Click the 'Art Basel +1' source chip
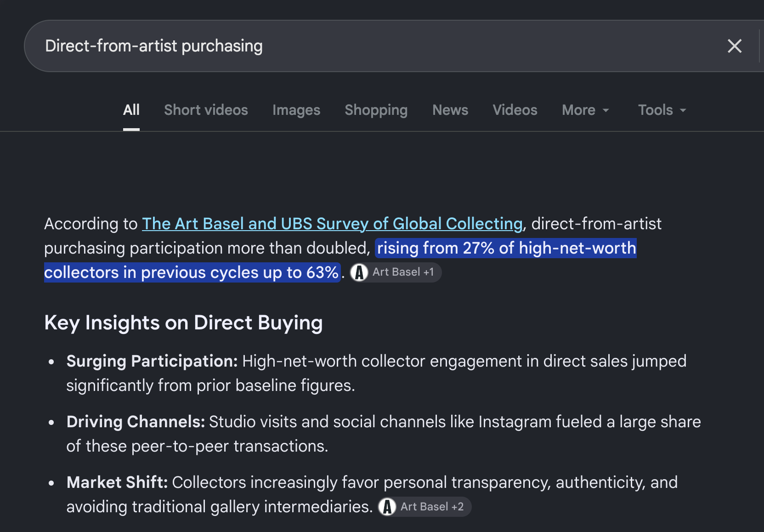Image resolution: width=764 pixels, height=532 pixels. (x=396, y=272)
